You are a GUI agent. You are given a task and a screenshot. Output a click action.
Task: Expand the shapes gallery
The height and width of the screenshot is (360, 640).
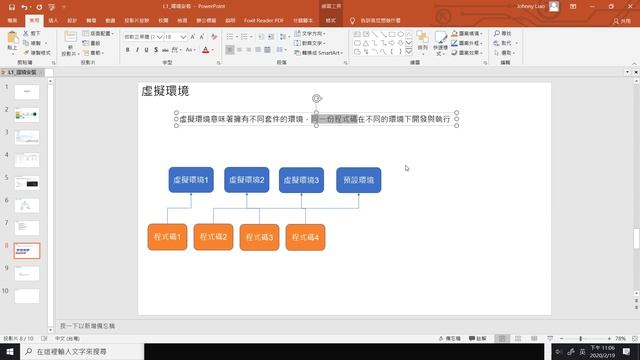click(x=409, y=51)
